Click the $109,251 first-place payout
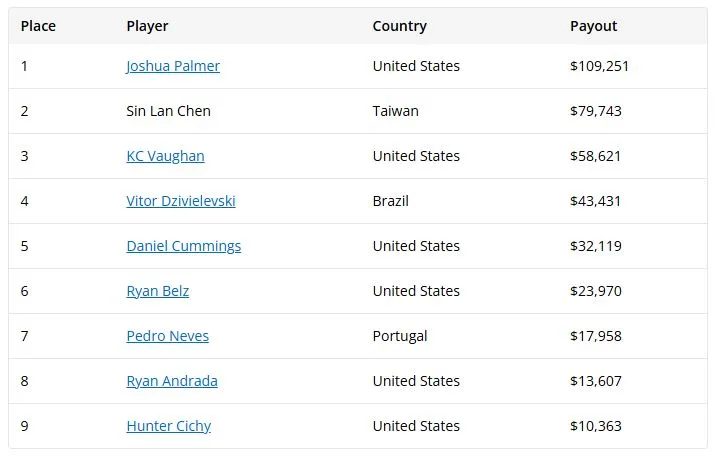 599,66
